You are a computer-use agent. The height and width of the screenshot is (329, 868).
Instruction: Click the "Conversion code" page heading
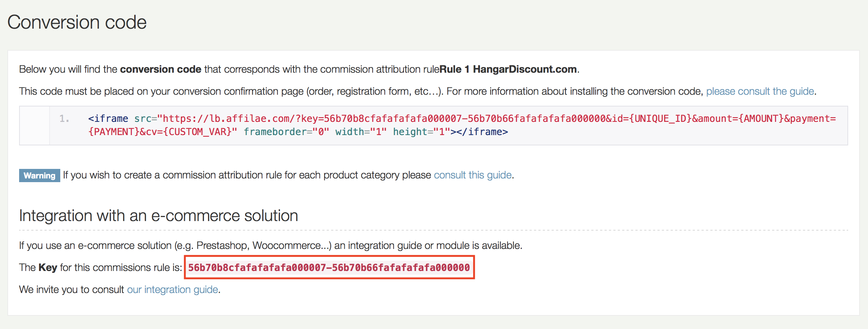pyautogui.click(x=77, y=22)
